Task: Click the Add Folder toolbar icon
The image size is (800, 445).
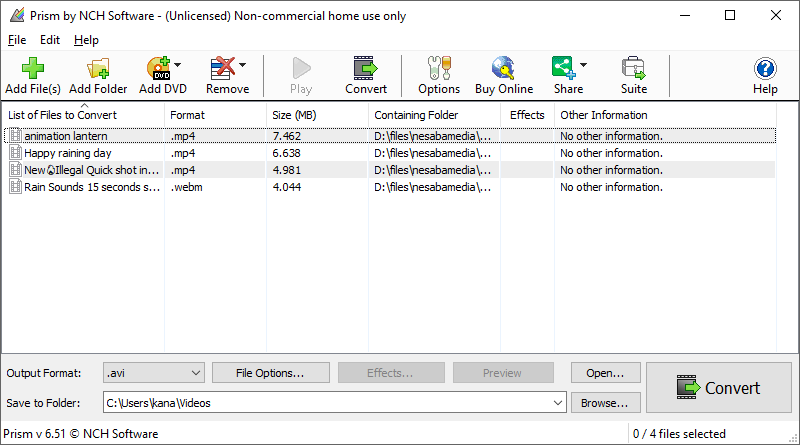Action: pos(98,68)
